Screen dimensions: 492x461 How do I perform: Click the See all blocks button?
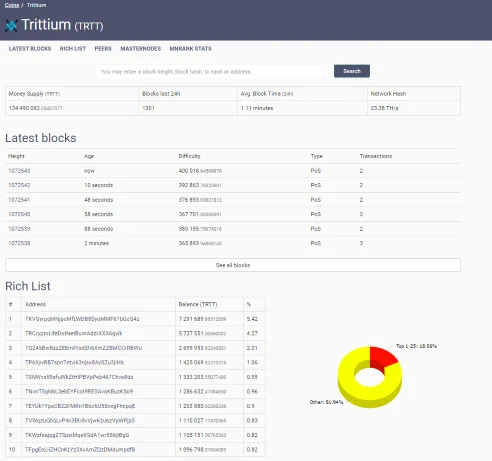233,265
